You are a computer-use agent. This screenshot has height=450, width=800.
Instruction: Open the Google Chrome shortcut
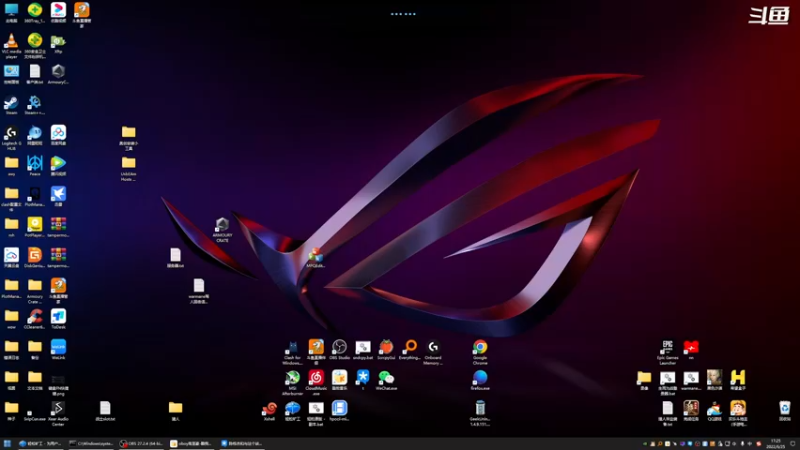(x=480, y=347)
